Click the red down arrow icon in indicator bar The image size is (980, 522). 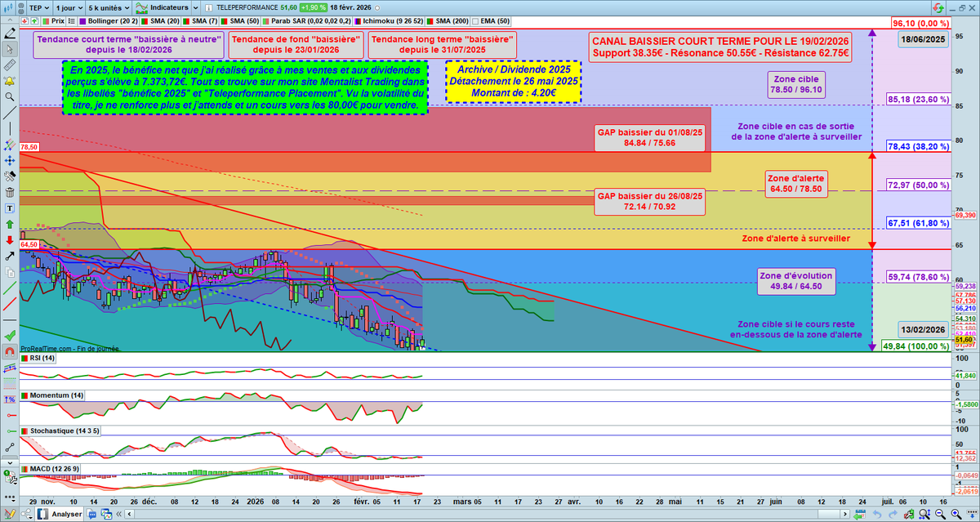[24, 20]
